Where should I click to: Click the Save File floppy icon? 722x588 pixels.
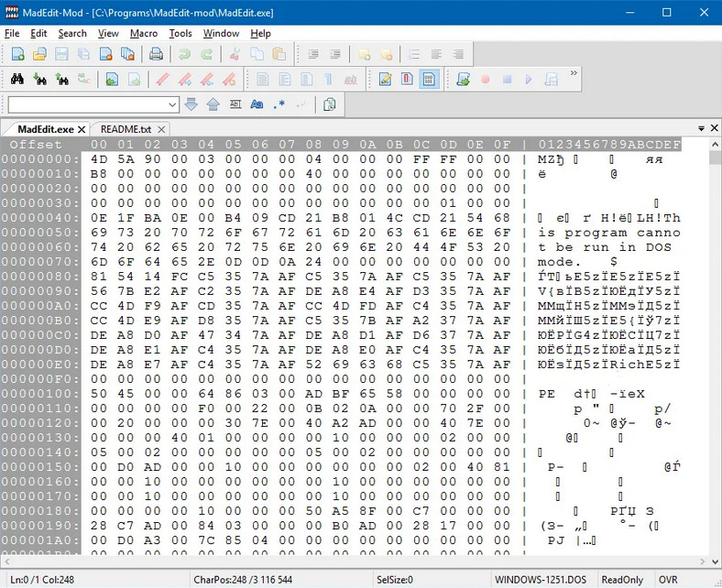tap(61, 54)
